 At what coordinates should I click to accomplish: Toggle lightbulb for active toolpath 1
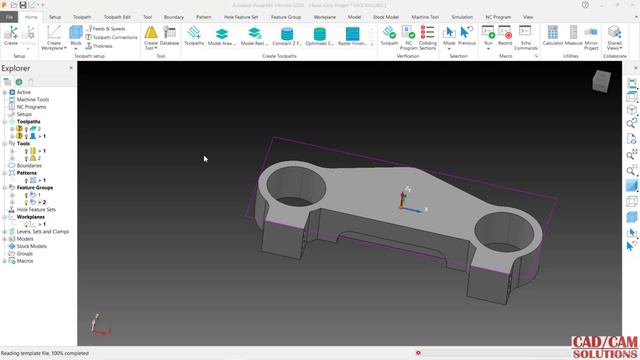(x=26, y=136)
